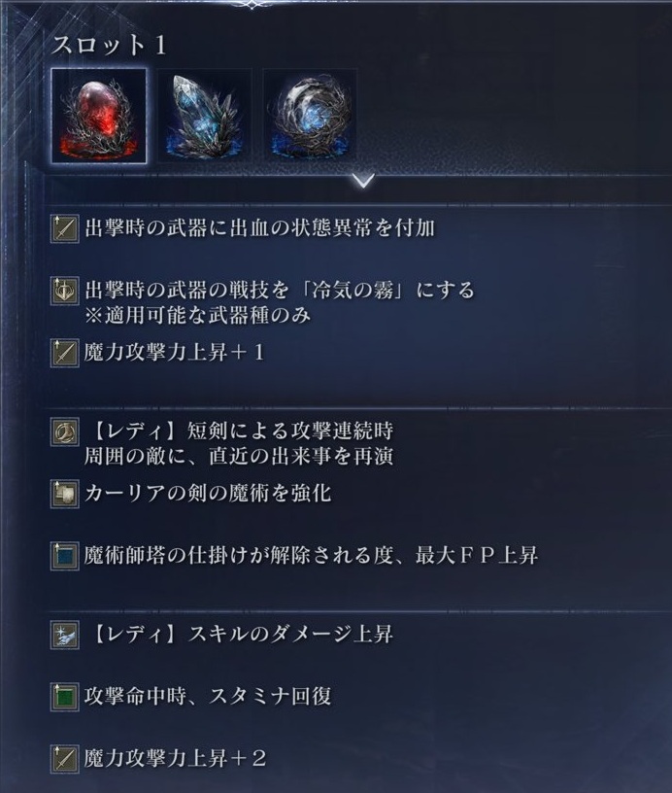Screen dimensions: 672x793
Task: Select the red blood relic thumbnail
Action: [99, 116]
